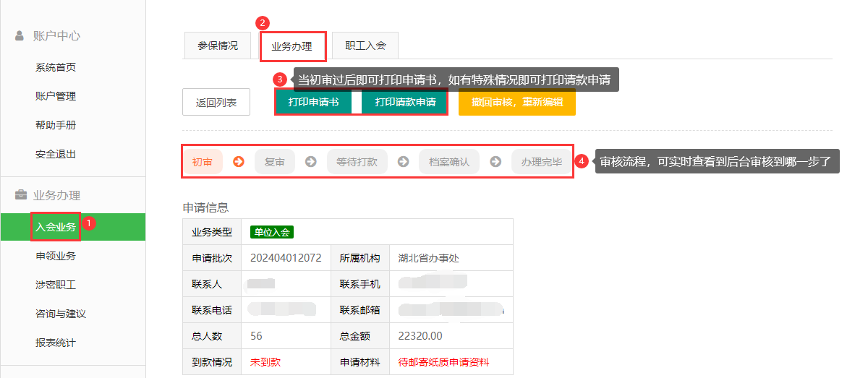Open 咨询与建议 in sidebar
868x378 pixels.
click(61, 314)
